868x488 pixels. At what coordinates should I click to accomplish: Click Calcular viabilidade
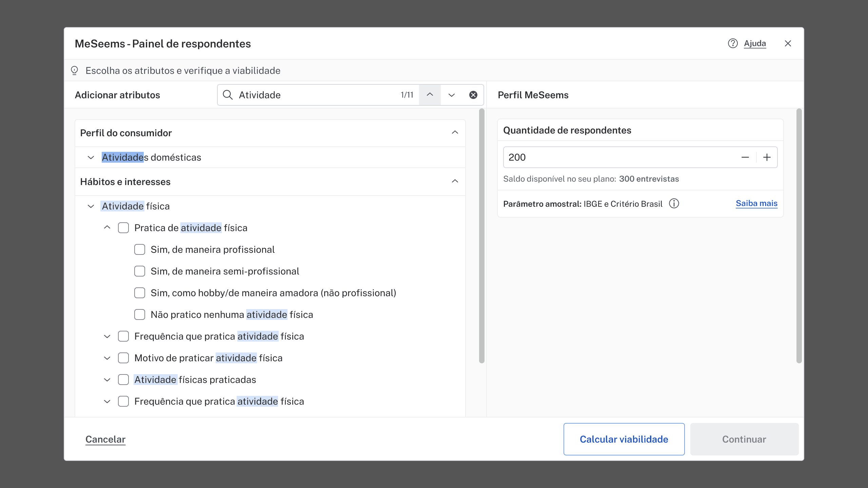[624, 439]
